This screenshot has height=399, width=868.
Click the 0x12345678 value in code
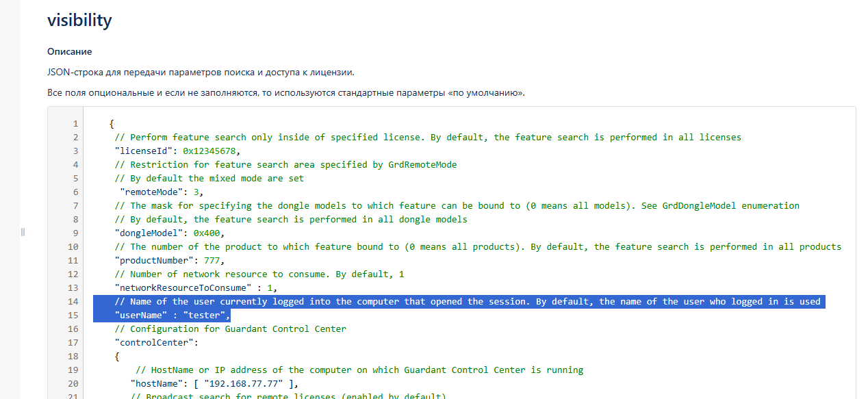212,151
